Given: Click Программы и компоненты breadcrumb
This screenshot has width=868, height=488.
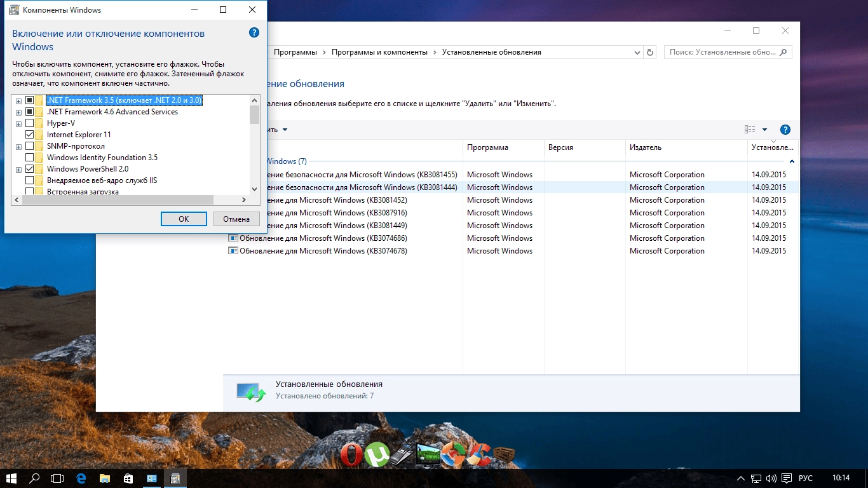Looking at the screenshot, I should click(x=379, y=52).
